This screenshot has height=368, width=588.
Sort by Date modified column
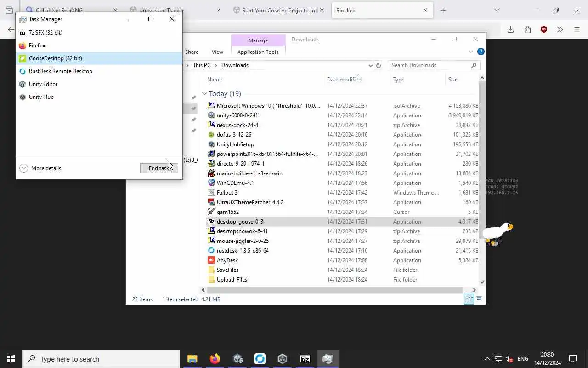pos(344,80)
